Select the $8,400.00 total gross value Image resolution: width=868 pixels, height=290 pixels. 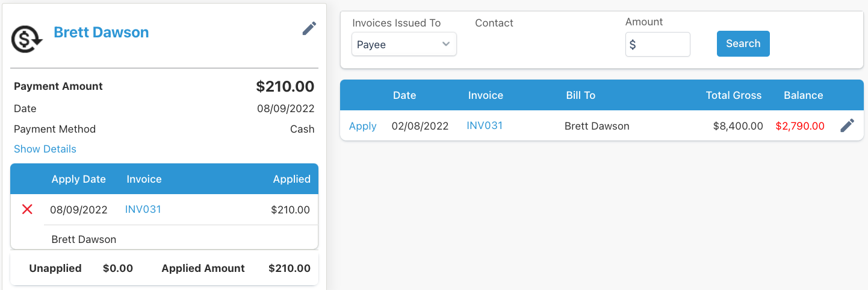pos(738,126)
